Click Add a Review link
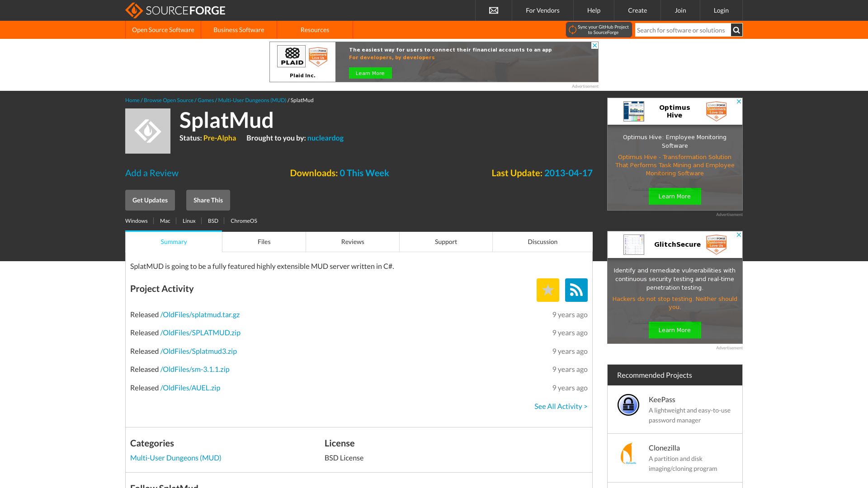Screen dimensions: 868x488 click(x=152, y=173)
